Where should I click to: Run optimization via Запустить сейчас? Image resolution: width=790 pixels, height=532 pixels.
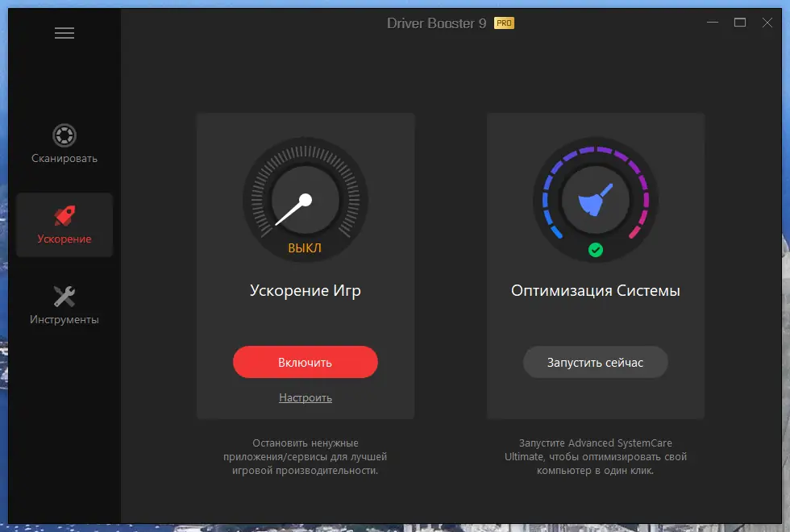pyautogui.click(x=595, y=362)
